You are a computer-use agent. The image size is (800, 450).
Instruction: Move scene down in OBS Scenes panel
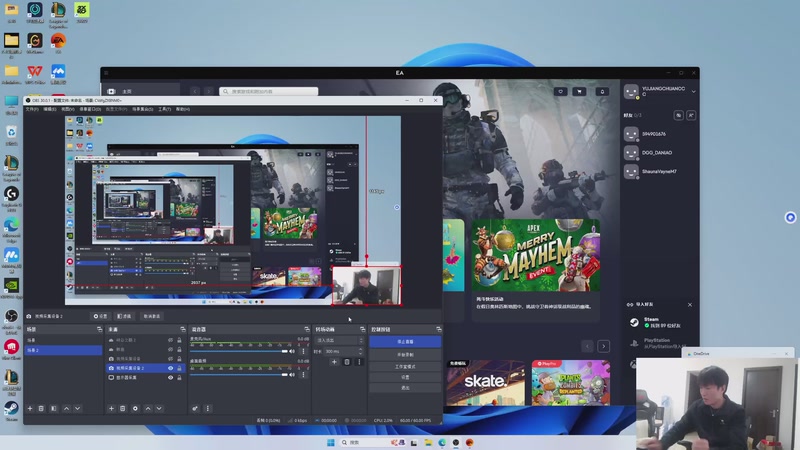pyautogui.click(x=78, y=409)
